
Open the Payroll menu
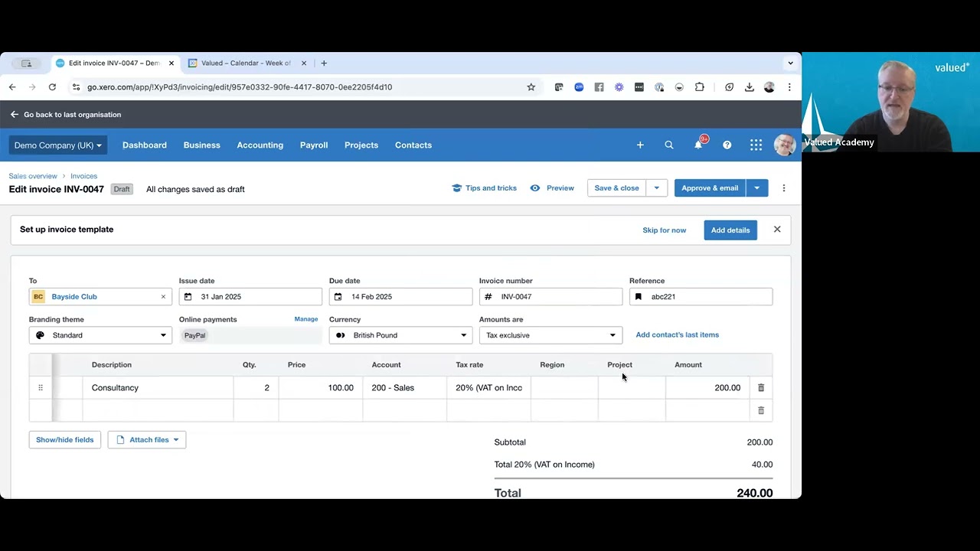314,145
